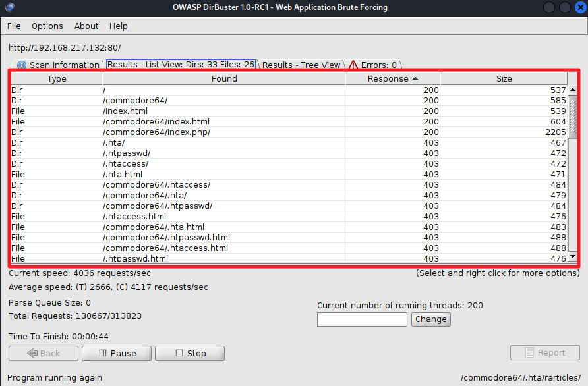Click the target URL http://192.168.217.132:80/
The image size is (588, 386).
(x=65, y=48)
